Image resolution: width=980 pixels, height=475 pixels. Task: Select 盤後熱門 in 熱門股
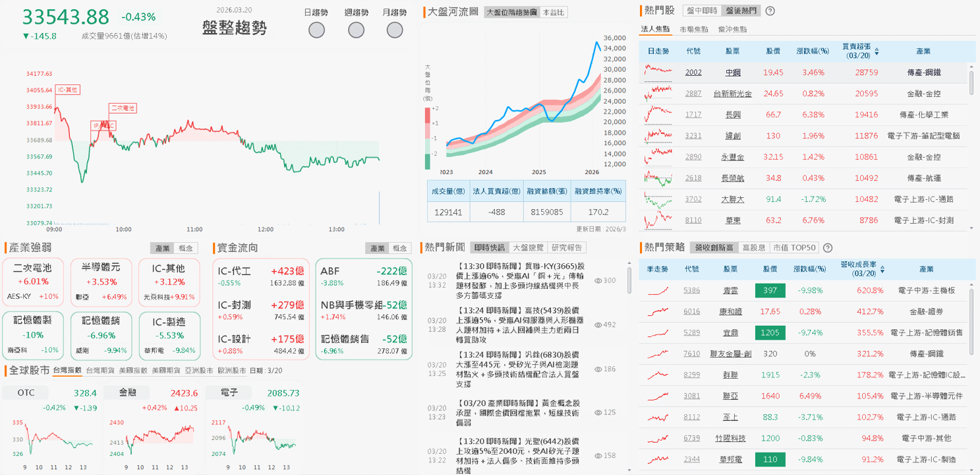741,11
